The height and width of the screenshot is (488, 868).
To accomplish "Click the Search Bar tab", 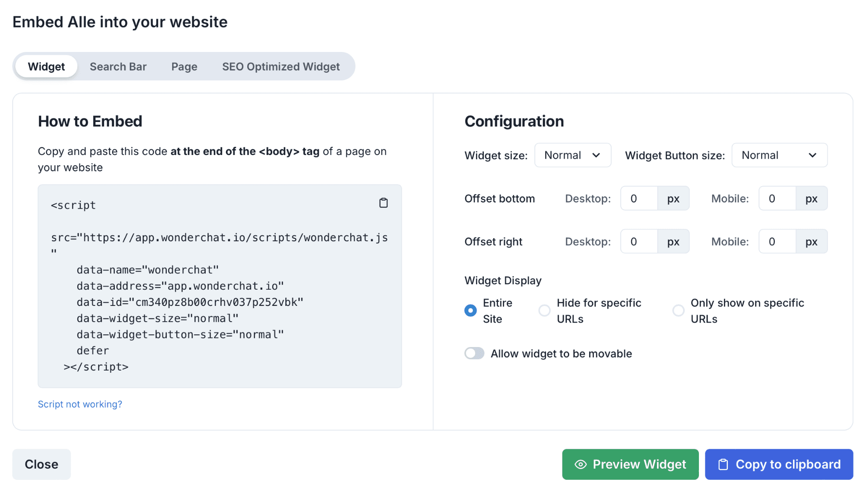I will click(x=118, y=66).
